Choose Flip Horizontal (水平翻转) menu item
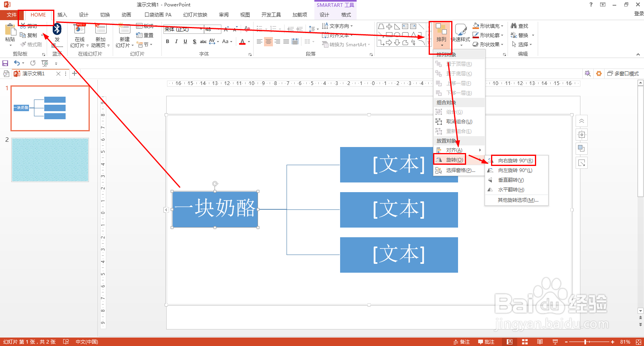This screenshot has height=346, width=644. (516, 189)
